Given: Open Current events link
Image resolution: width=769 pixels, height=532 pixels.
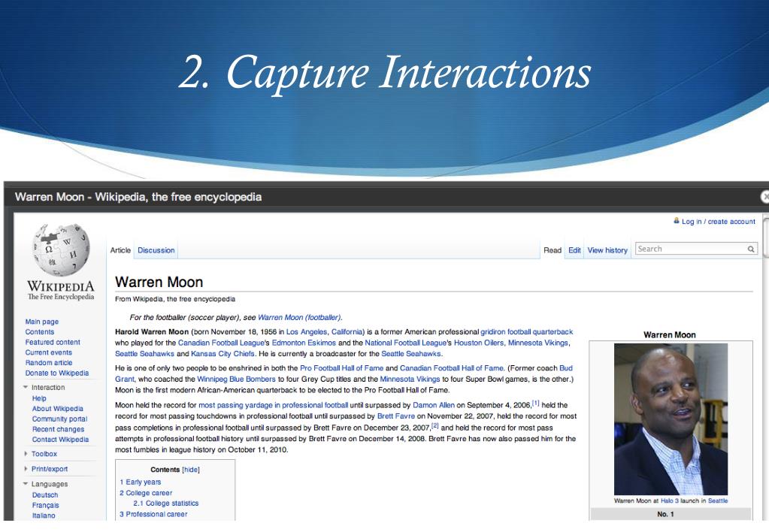Looking at the screenshot, I should (49, 352).
